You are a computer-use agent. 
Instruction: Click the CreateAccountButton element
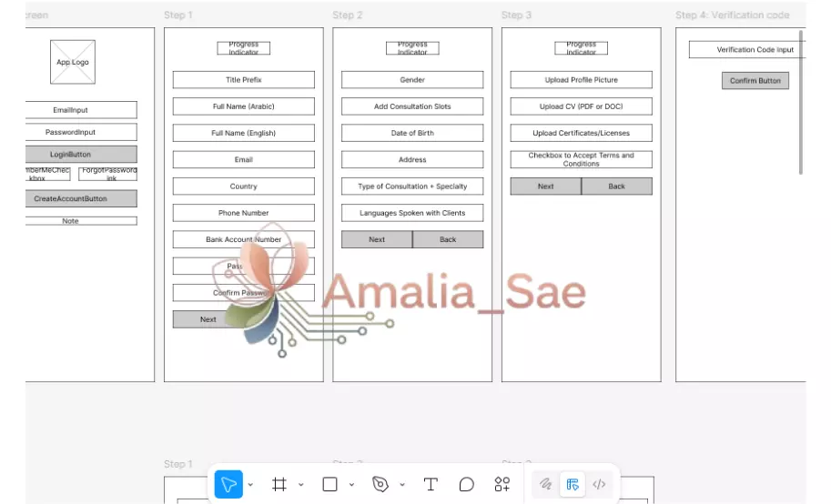81,198
